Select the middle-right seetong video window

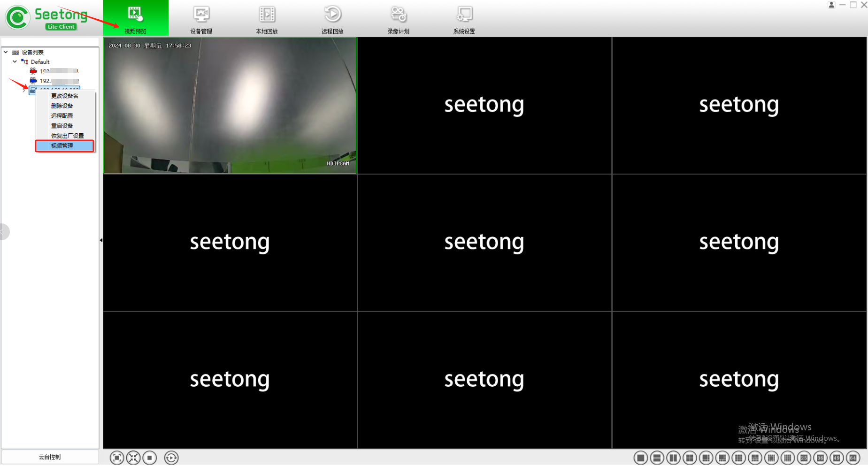point(739,243)
